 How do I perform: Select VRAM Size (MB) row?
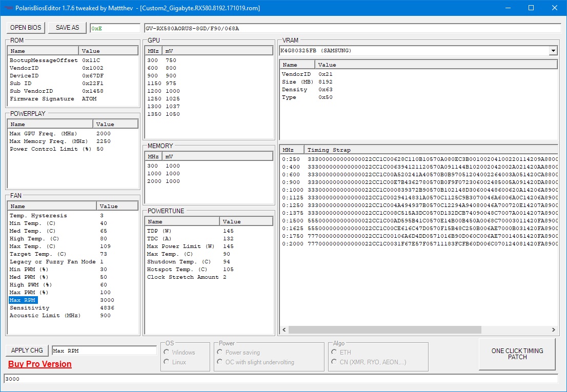coord(419,82)
